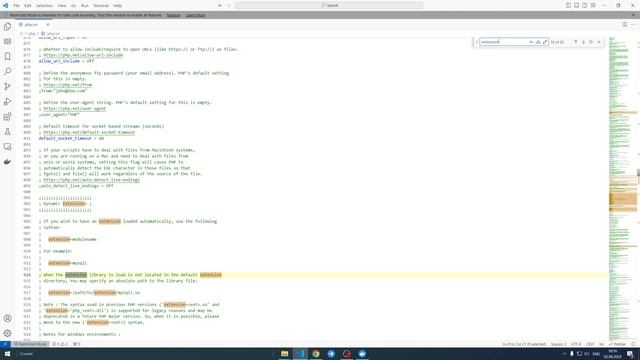Open the php.net/allow-url-include link
The width and height of the screenshot is (640, 360).
pos(83,55)
